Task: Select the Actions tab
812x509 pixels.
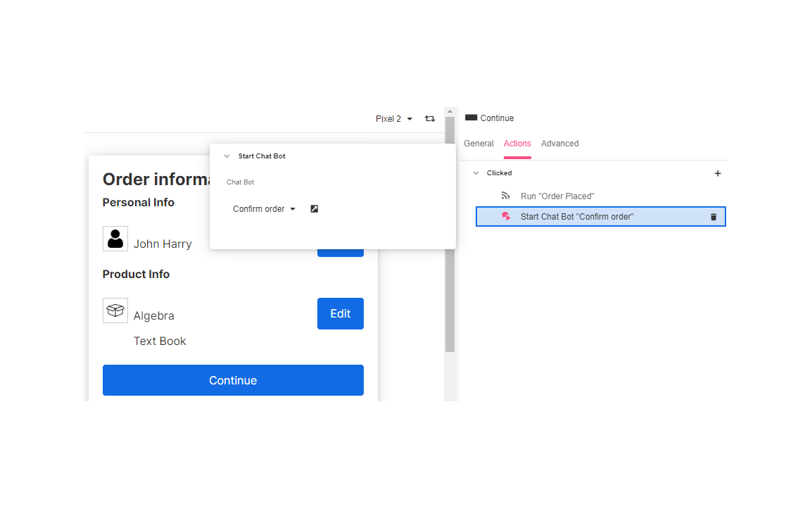Action: point(517,144)
